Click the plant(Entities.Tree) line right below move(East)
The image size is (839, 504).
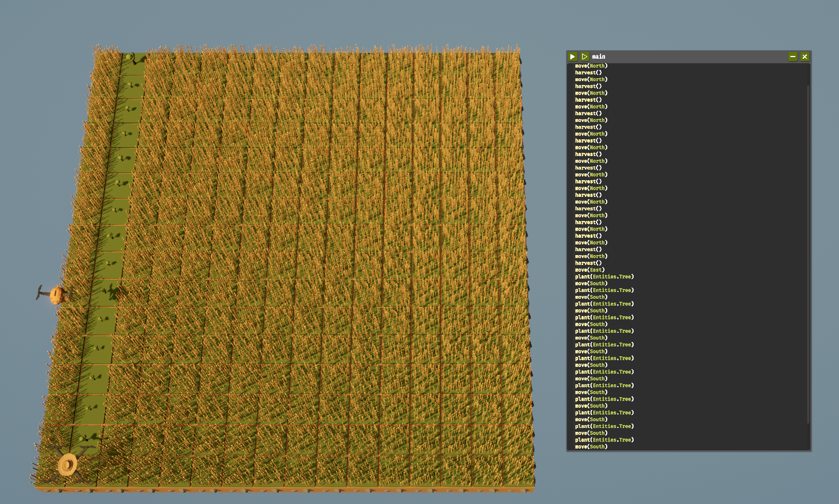[604, 277]
